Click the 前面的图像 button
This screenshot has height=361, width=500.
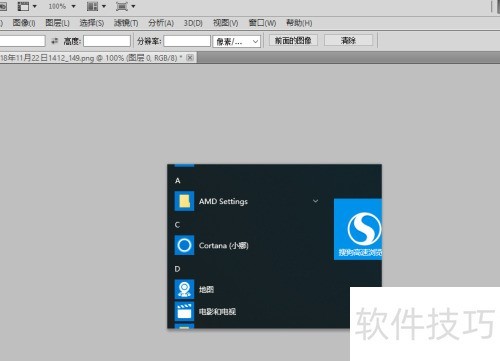coord(293,41)
